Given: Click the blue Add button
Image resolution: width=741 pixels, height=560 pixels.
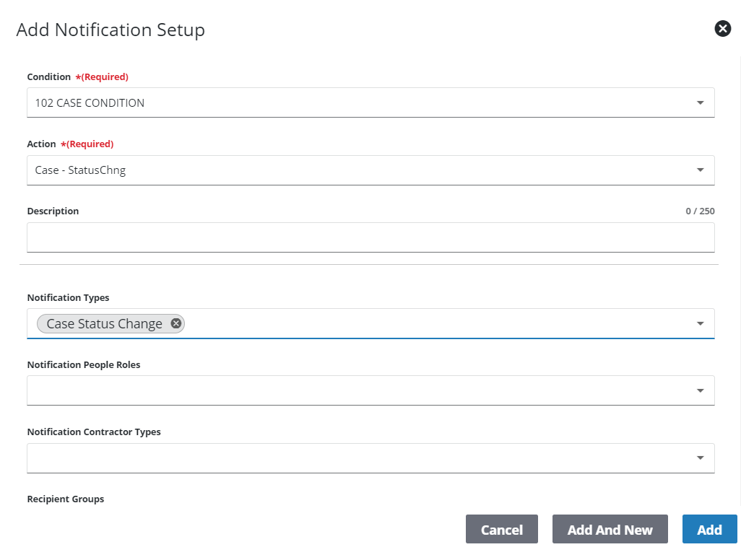Looking at the screenshot, I should 709,530.
